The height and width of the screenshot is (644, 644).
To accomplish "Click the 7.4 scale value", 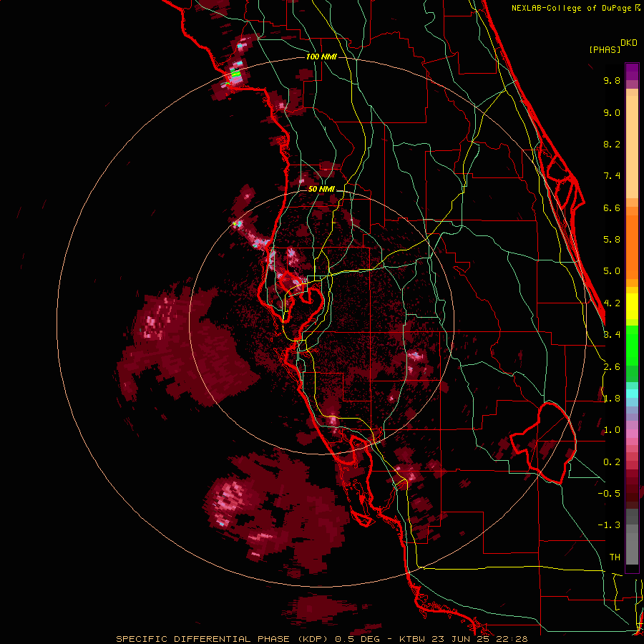I will 612,176.
